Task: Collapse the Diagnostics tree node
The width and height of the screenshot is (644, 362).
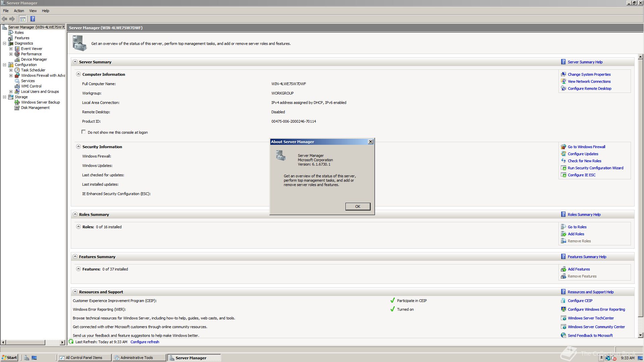Action: point(5,43)
